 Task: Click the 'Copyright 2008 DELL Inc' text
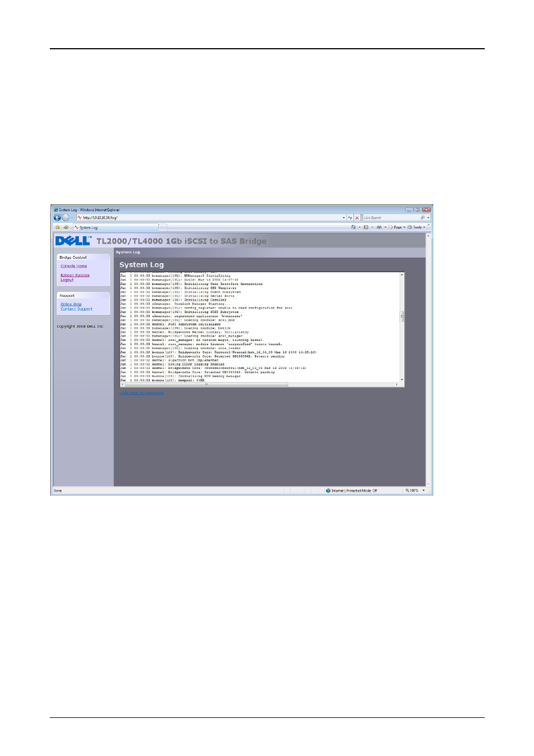coord(80,326)
